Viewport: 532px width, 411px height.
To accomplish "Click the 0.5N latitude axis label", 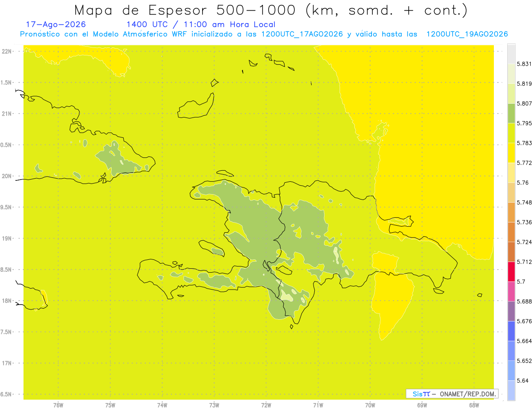I will pyautogui.click(x=7, y=145).
